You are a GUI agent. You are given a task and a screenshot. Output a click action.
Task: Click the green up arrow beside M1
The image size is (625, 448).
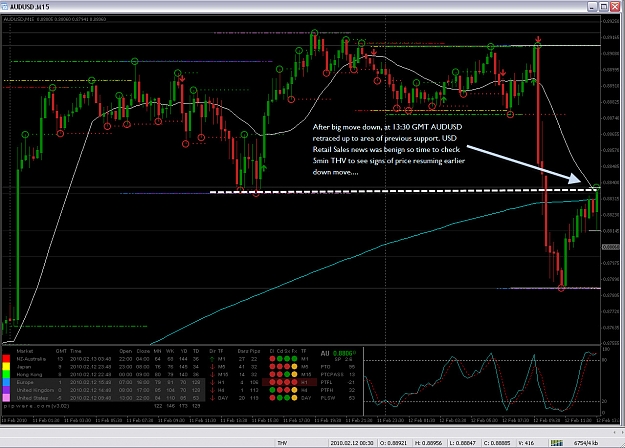[212, 359]
